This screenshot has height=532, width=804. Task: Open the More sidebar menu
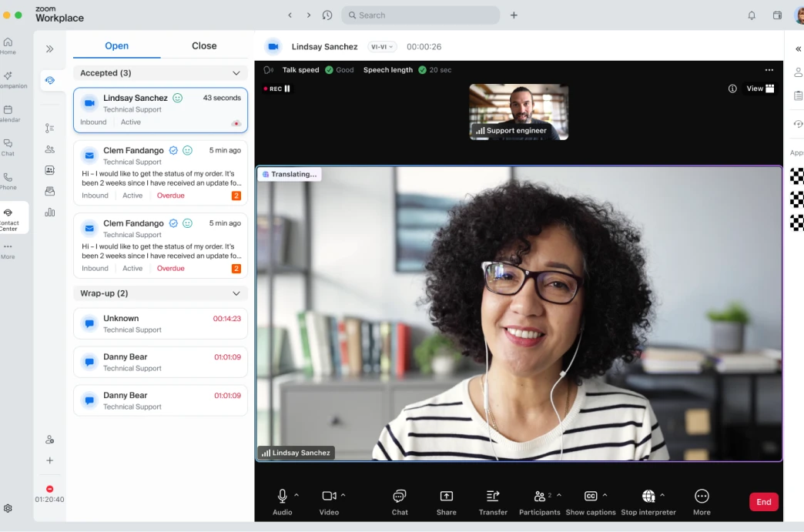8,251
